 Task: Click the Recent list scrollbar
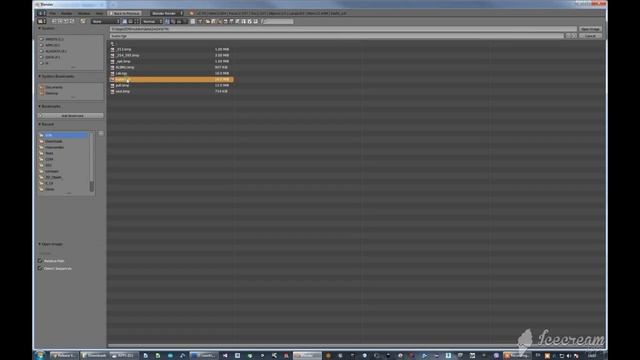click(x=91, y=162)
